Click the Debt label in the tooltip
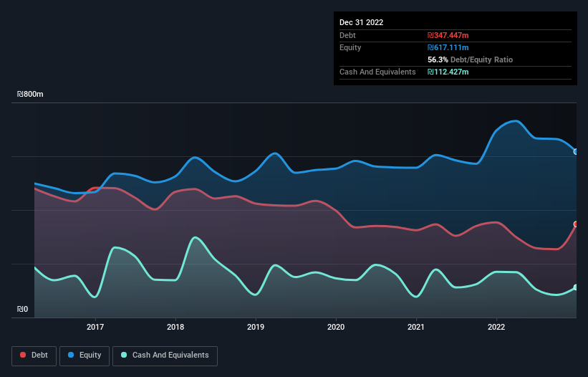588x377 pixels. 347,35
